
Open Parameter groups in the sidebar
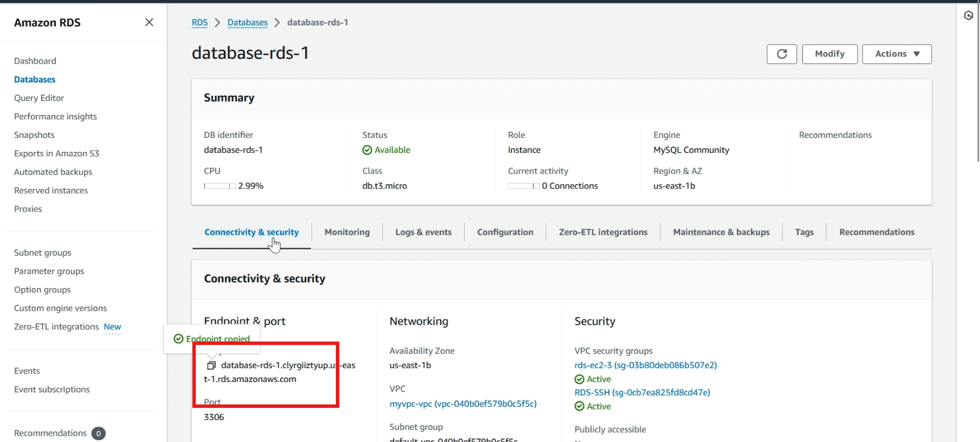[x=49, y=271]
